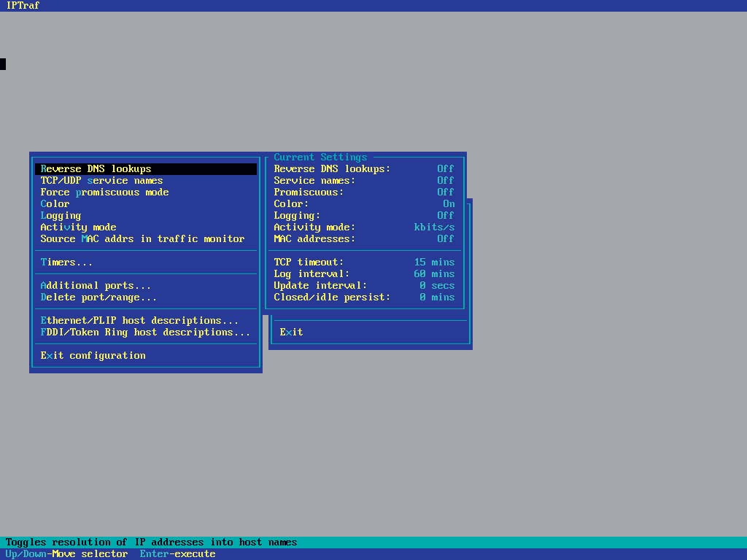This screenshot has width=747, height=560.
Task: Click the Promiscuous: Off setting
Action: (x=364, y=192)
